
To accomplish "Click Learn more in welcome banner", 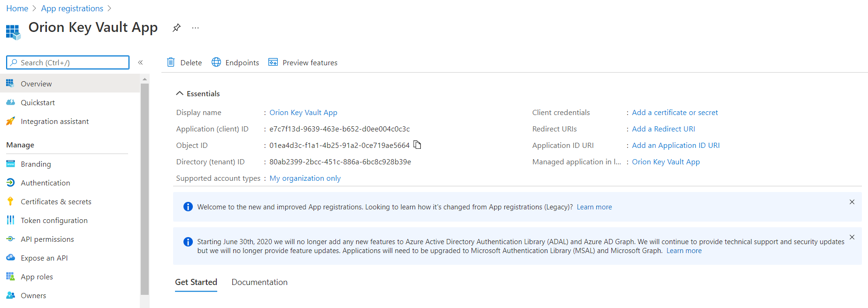I will (594, 207).
